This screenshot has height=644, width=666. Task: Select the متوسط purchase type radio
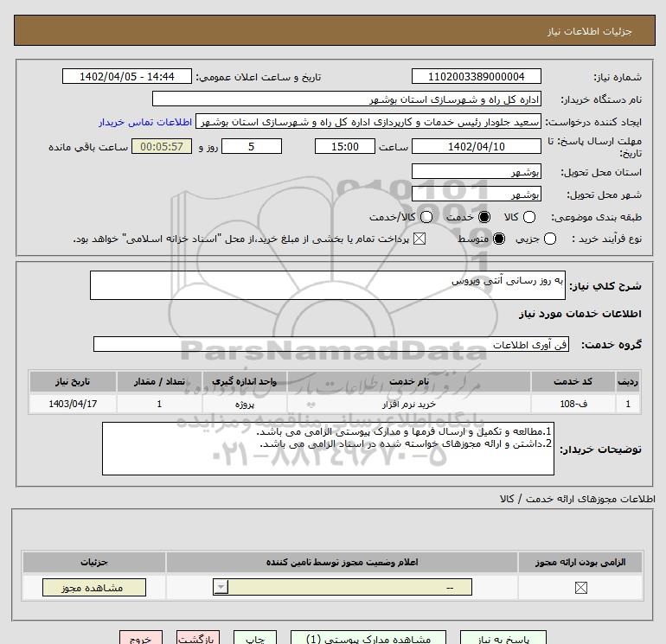point(499,239)
